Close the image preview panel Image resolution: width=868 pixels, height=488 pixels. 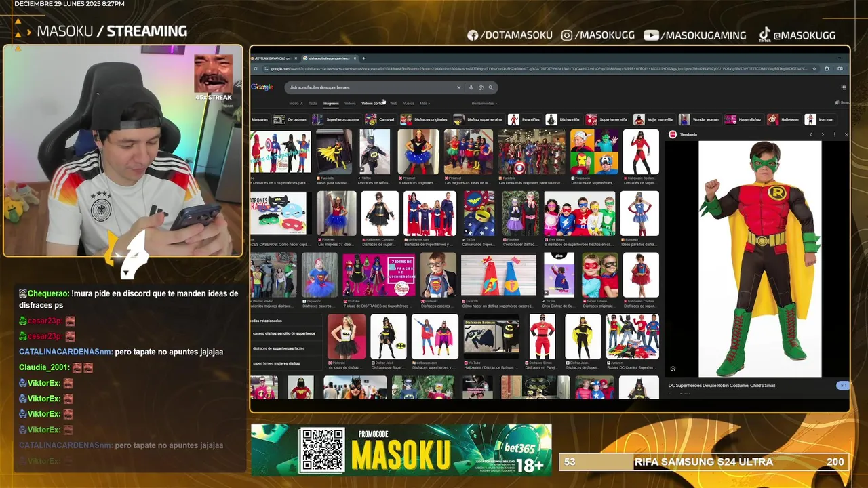tap(846, 134)
